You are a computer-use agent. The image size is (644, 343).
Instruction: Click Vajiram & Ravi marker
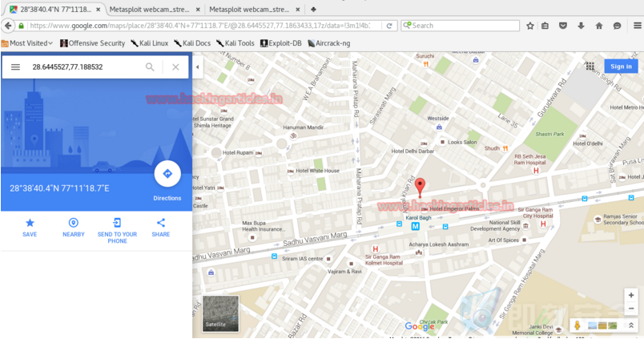(351, 264)
